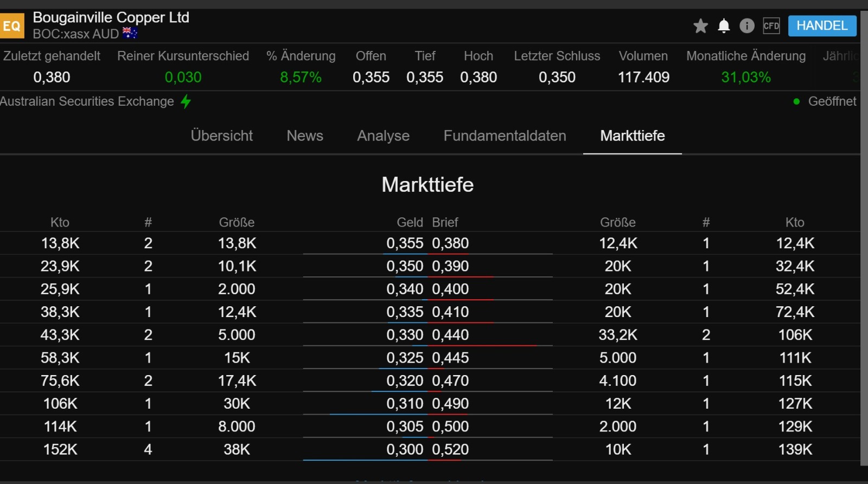The width and height of the screenshot is (868, 484).
Task: Click the Offen value 0,355
Action: tap(371, 78)
